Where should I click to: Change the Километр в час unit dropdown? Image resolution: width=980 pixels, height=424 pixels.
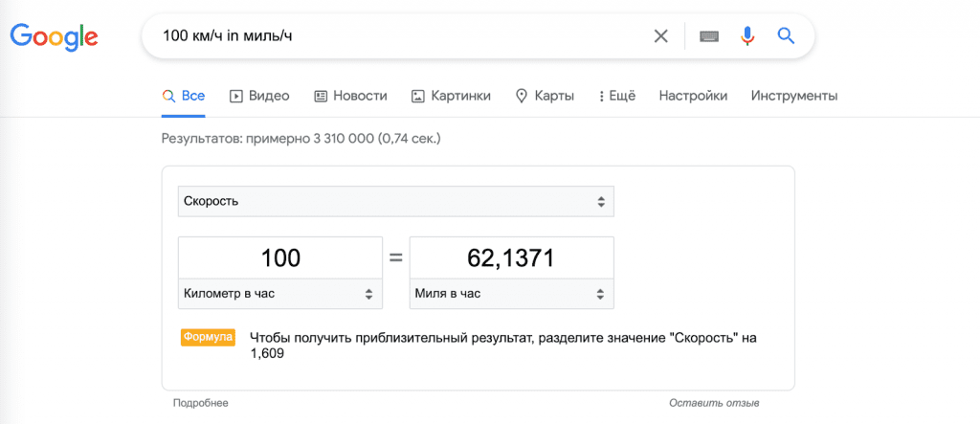[280, 294]
